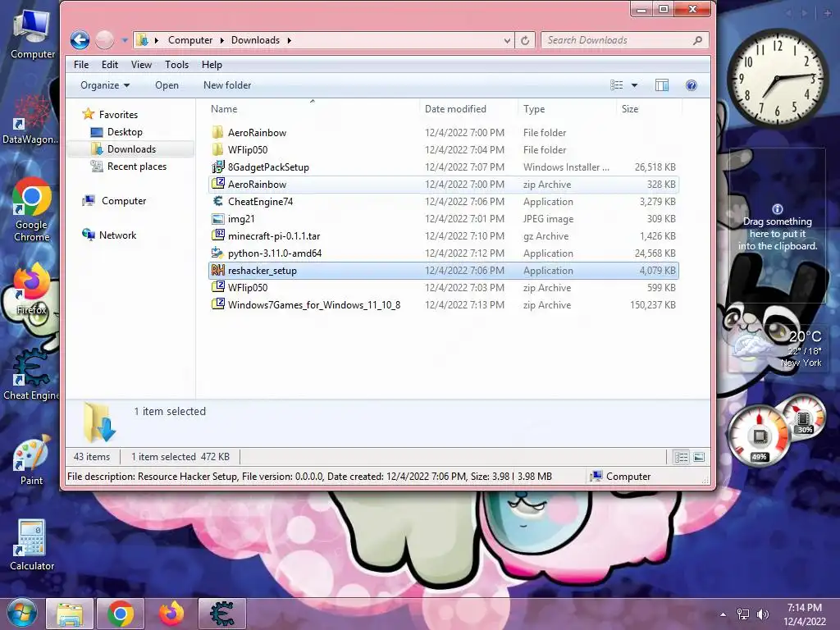Sort by Date modified column header
840x630 pixels.
click(468, 109)
